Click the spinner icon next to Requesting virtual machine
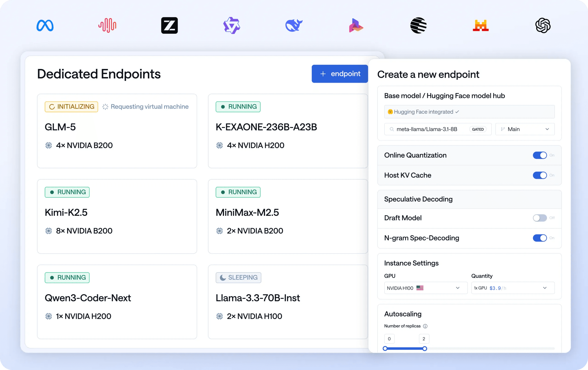Screen dimensions: 588x370 click(x=105, y=107)
